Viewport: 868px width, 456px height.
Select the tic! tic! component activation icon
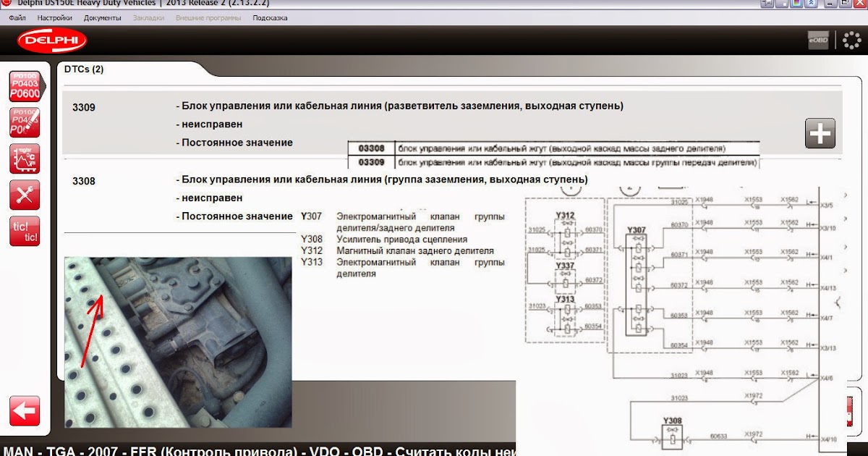click(x=24, y=231)
